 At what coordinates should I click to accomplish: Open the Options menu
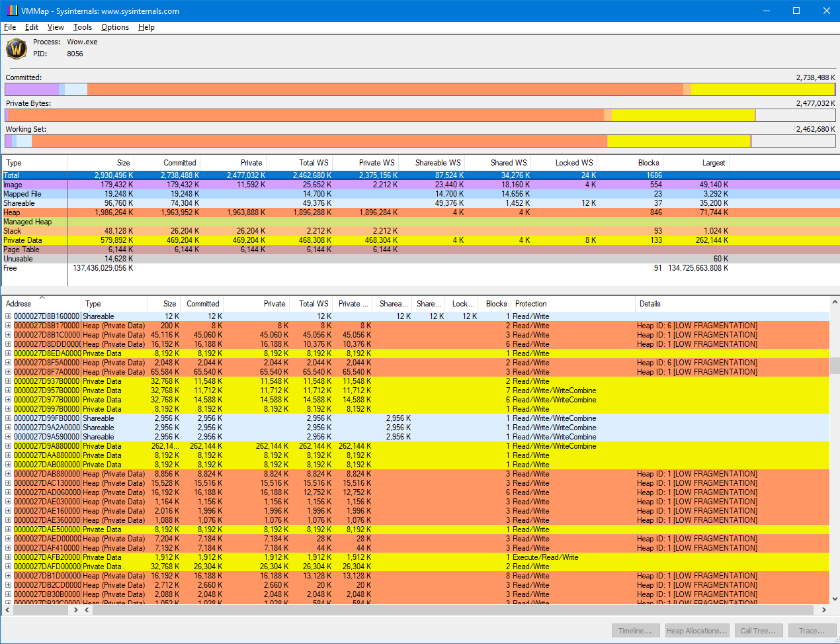point(115,27)
